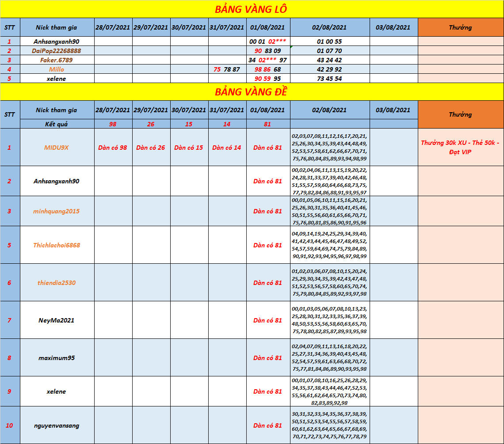The image size is (504, 444).
Task: Click the NeyMa2021 nickname cell
Action: click(57, 320)
